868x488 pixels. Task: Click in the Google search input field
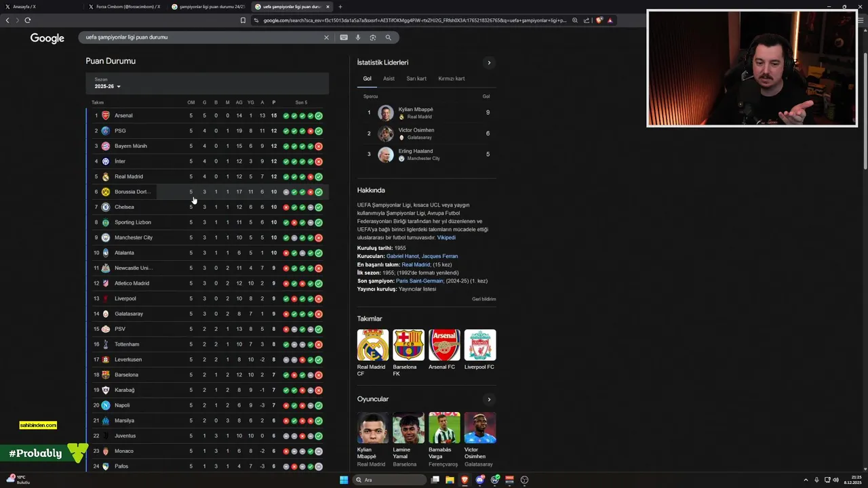[x=200, y=37]
